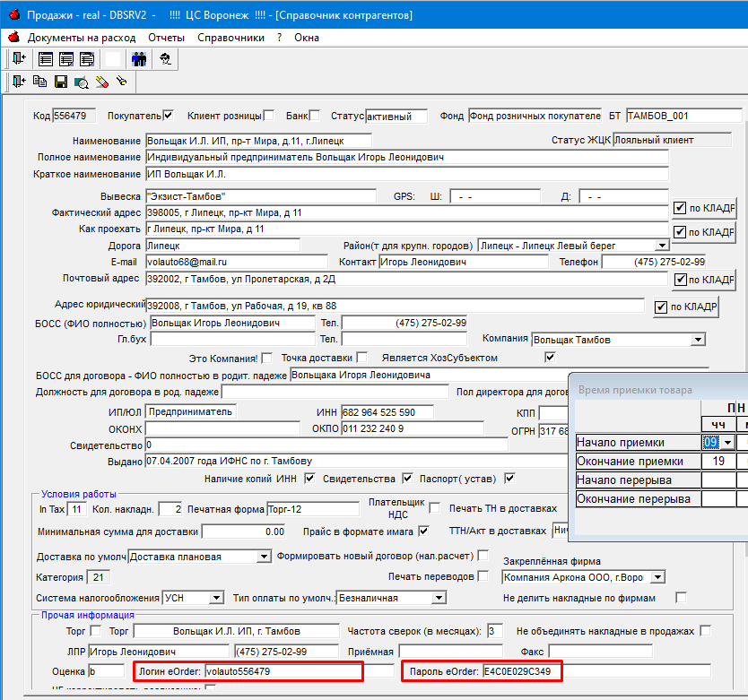Open the Отчеты menu

(x=167, y=38)
